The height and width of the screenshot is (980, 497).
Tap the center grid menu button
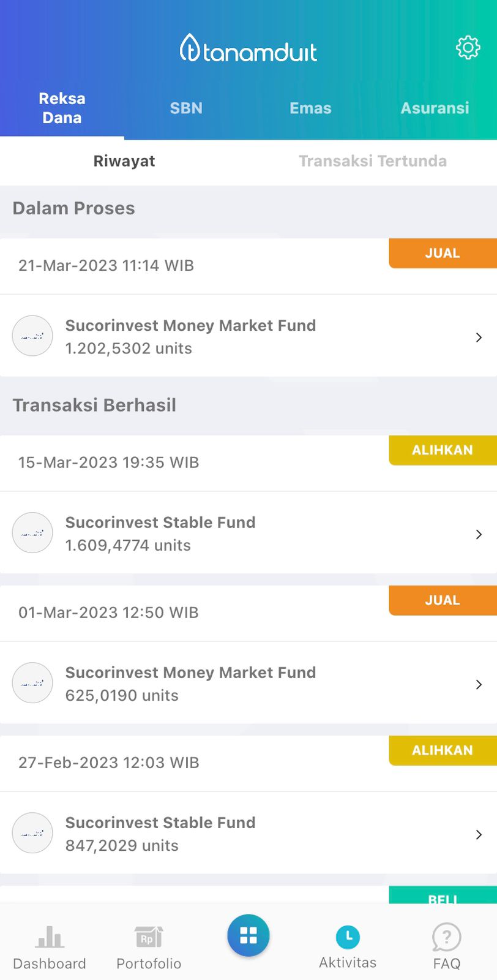click(248, 935)
